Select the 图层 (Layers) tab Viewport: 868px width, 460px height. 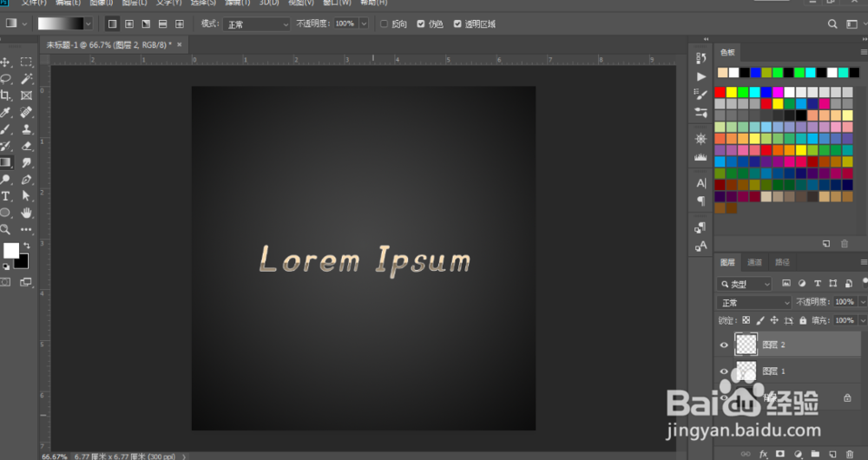tap(727, 262)
